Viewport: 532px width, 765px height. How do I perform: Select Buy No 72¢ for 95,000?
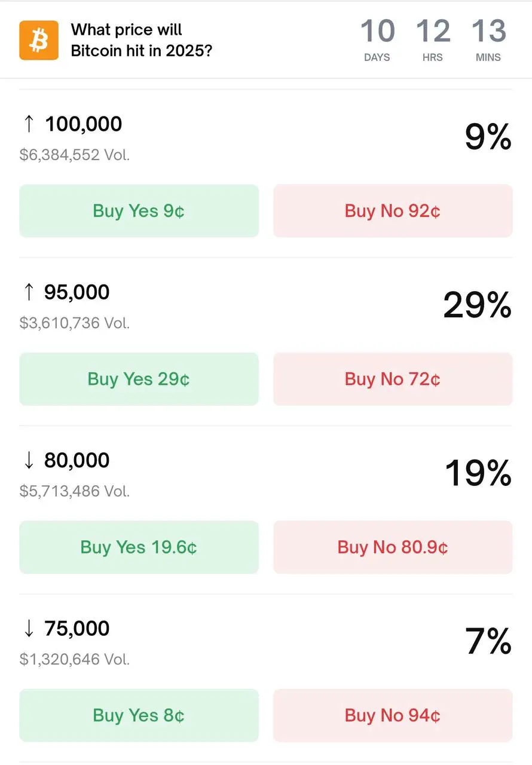393,379
